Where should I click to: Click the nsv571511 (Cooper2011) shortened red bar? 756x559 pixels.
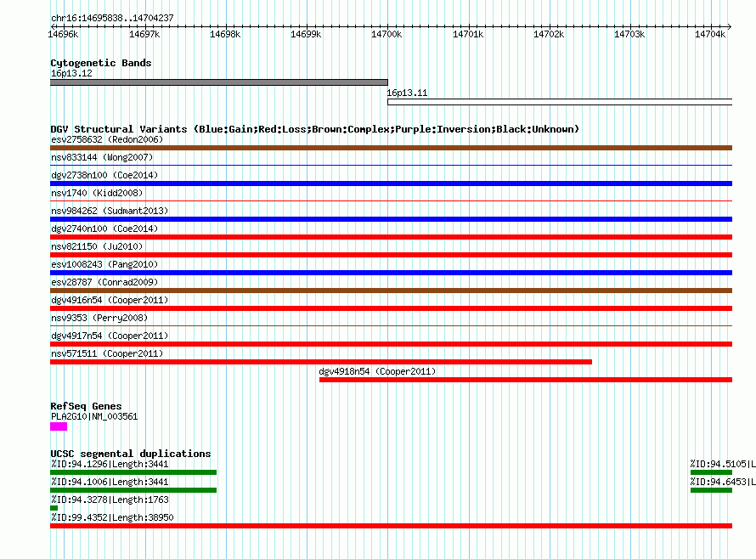click(x=321, y=362)
